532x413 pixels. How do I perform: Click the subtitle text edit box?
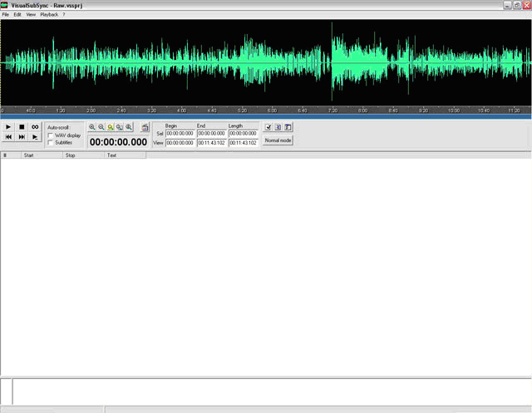[x=270, y=391]
